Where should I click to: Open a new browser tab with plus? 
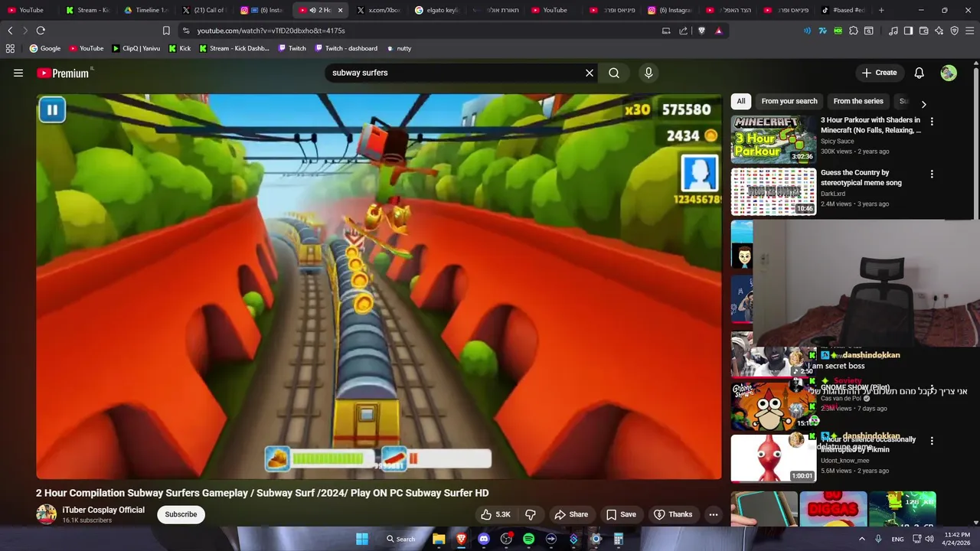coord(881,10)
